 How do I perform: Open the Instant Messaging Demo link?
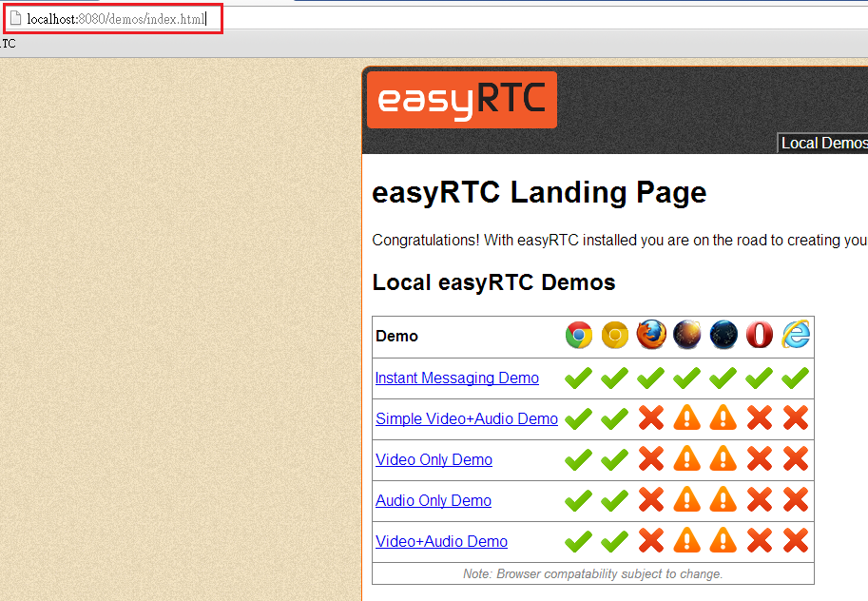tap(456, 378)
